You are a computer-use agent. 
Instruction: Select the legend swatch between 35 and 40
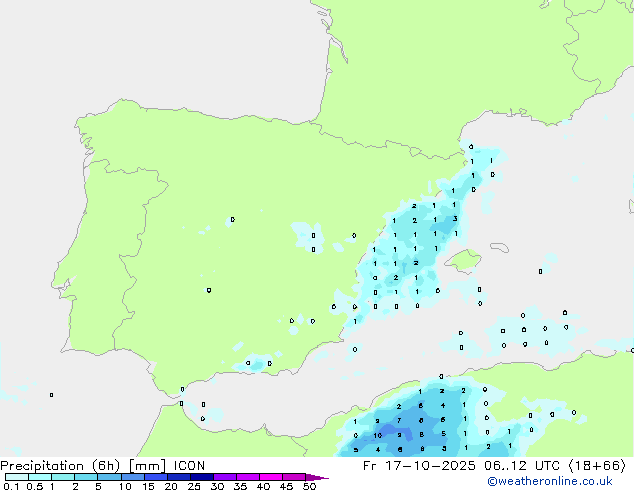(247, 477)
